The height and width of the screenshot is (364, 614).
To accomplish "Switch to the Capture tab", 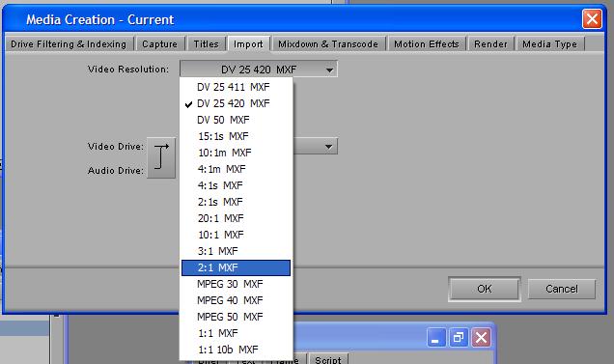I will pos(159,43).
